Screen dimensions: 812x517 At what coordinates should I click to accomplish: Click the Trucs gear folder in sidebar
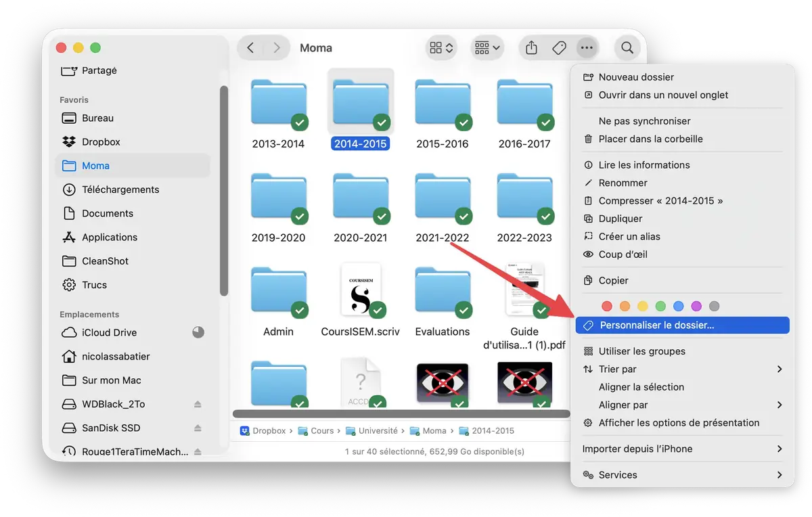coord(95,285)
